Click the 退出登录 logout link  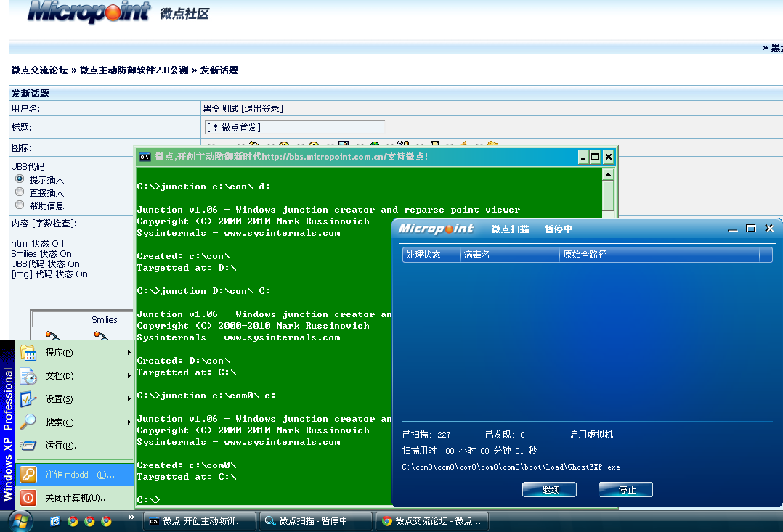click(x=262, y=109)
